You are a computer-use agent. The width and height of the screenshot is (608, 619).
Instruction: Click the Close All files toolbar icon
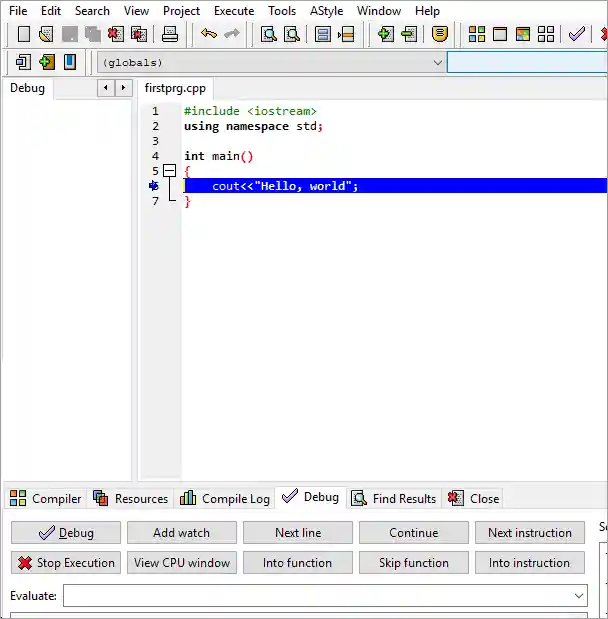[x=139, y=34]
